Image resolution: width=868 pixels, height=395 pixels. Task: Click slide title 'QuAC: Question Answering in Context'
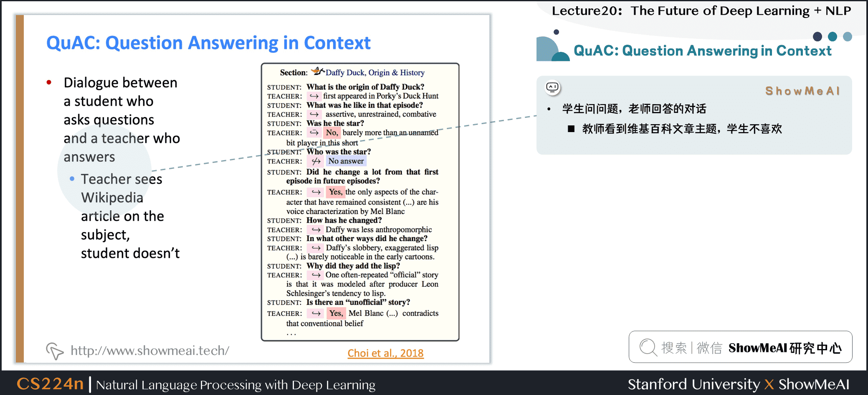(208, 43)
